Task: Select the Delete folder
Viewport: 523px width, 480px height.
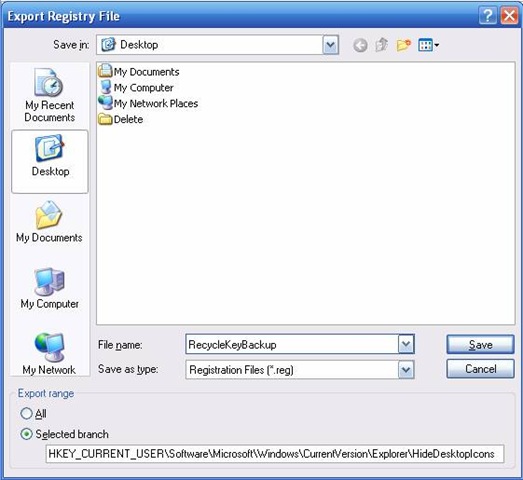Action: point(121,119)
